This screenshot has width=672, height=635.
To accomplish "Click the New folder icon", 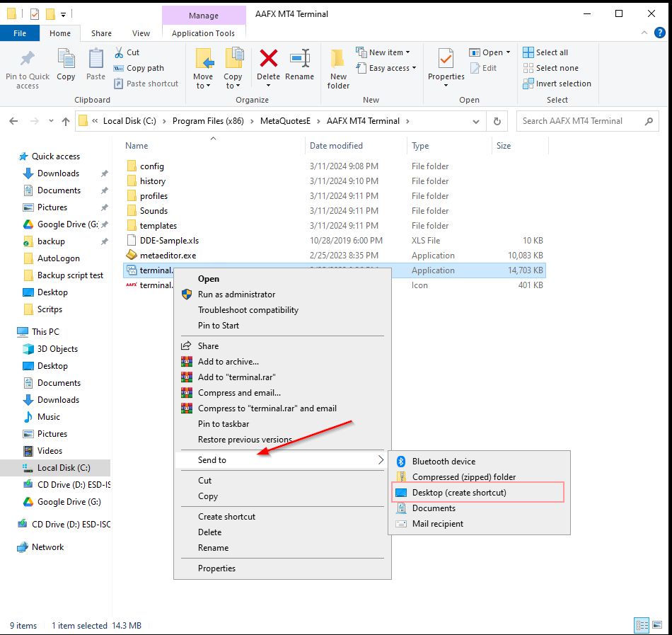I will (x=338, y=59).
